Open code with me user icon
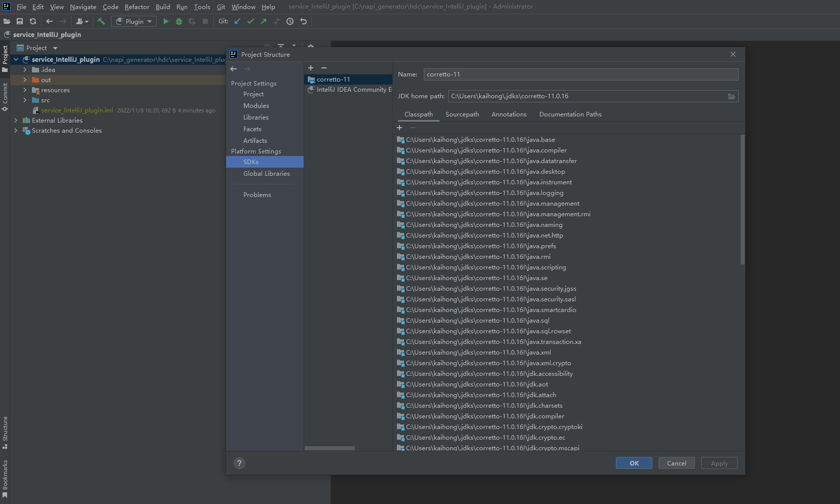This screenshot has height=504, width=840. click(82, 21)
